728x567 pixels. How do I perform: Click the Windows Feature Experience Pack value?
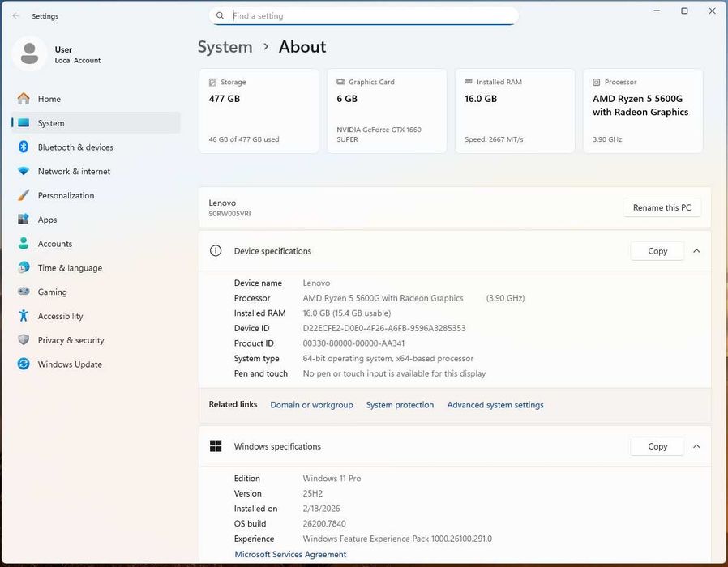[x=397, y=539]
